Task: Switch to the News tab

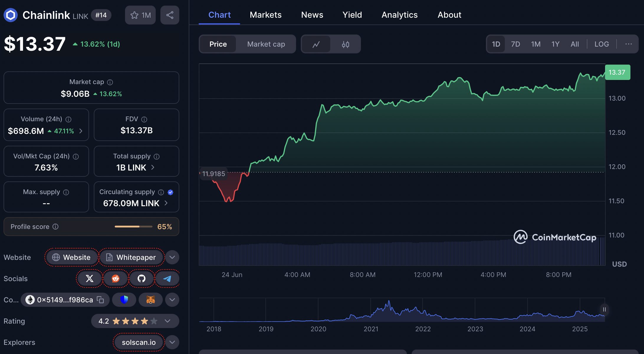Action: point(312,15)
